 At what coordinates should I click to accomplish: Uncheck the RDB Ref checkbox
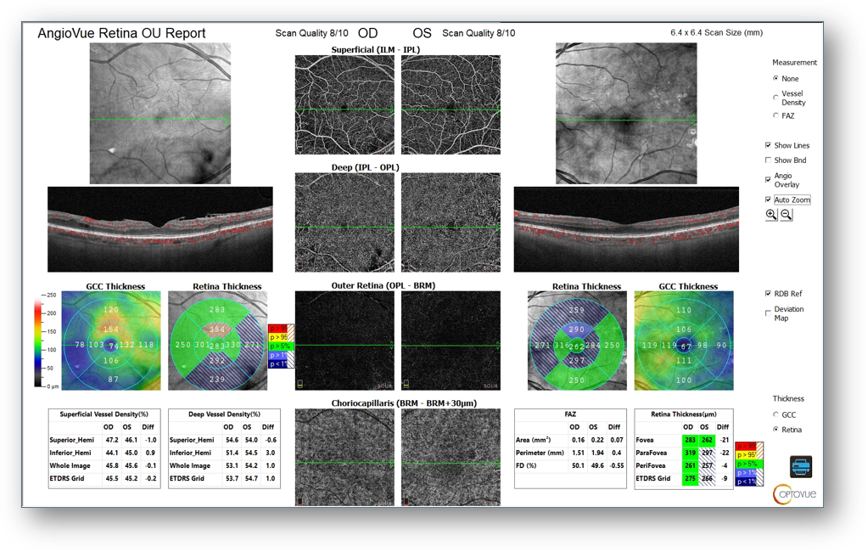pyautogui.click(x=768, y=294)
